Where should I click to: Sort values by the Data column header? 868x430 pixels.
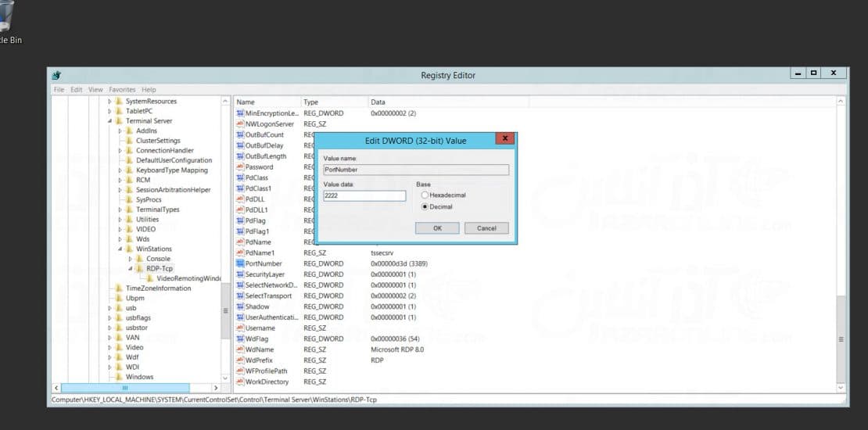pyautogui.click(x=448, y=102)
